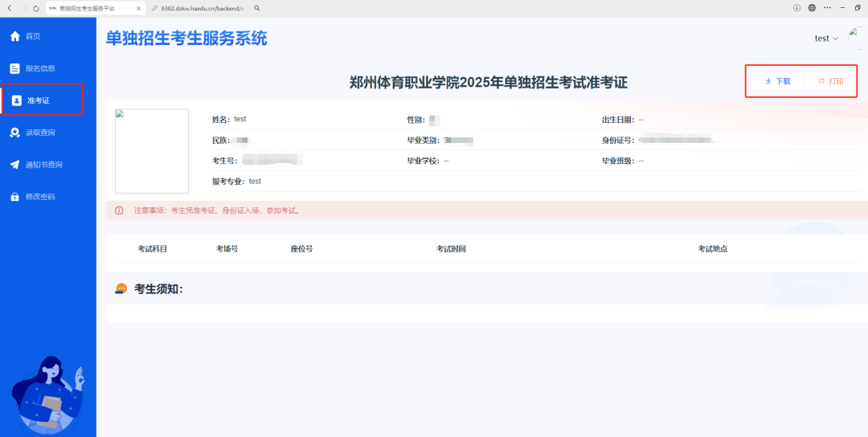Image resolution: width=868 pixels, height=437 pixels.
Task: Click the browser back arrow
Action: pyautogui.click(x=9, y=8)
